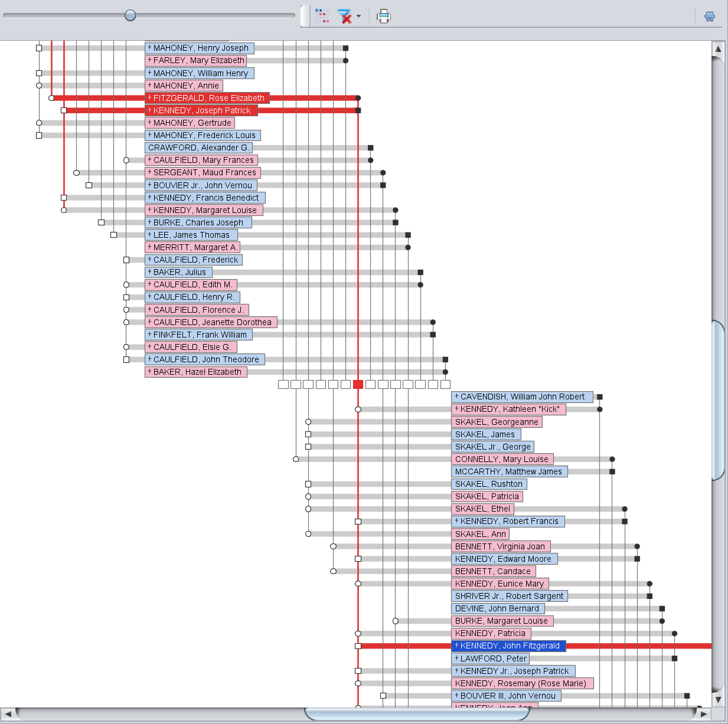Expand the plus on FITZGERALD, Rose Elizabeth
This screenshot has width=728, height=724.
[x=150, y=98]
